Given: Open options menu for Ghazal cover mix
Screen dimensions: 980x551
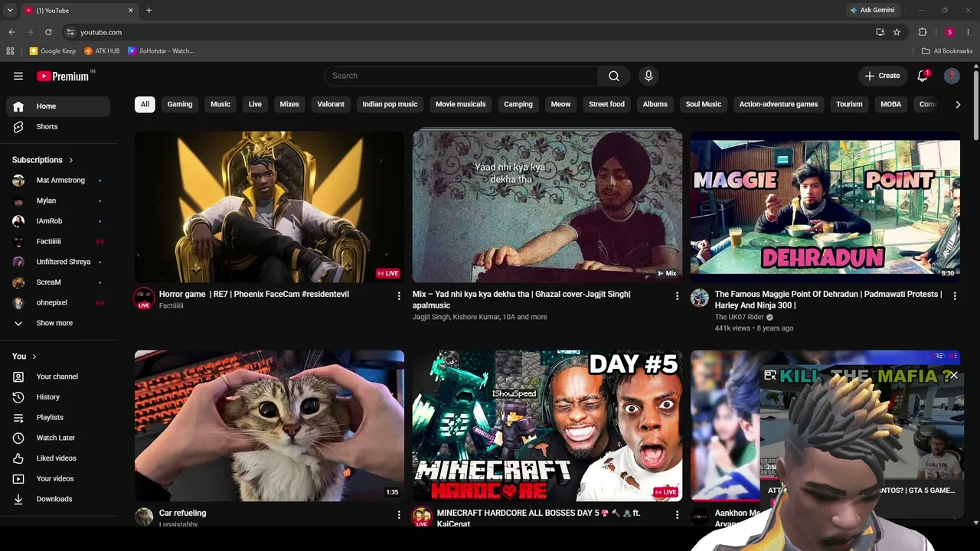Looking at the screenshot, I should [677, 295].
